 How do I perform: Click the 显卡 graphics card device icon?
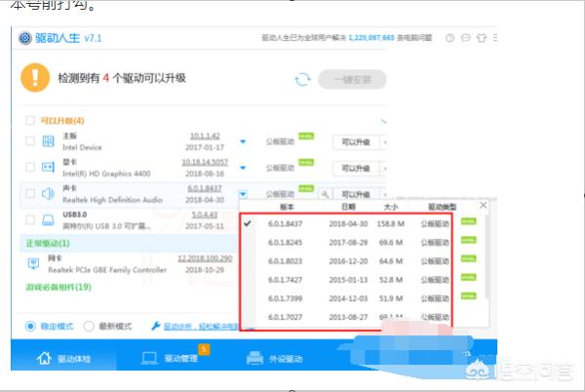(49, 168)
